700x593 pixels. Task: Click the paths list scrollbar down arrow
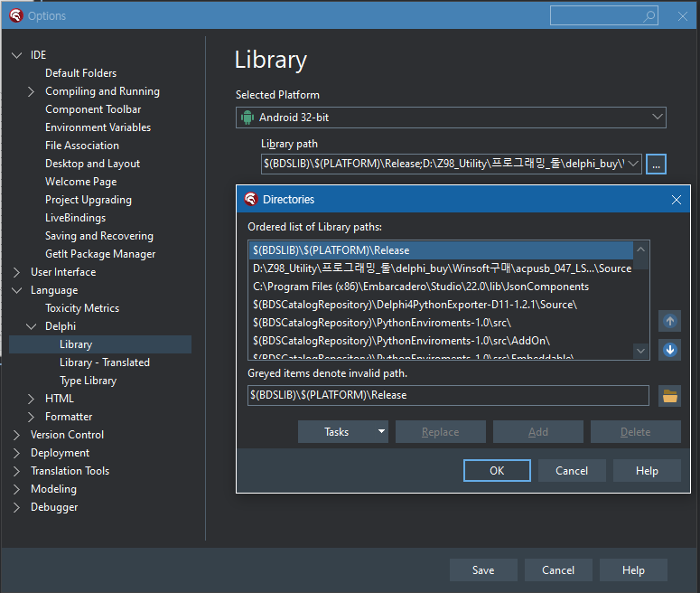click(x=640, y=351)
